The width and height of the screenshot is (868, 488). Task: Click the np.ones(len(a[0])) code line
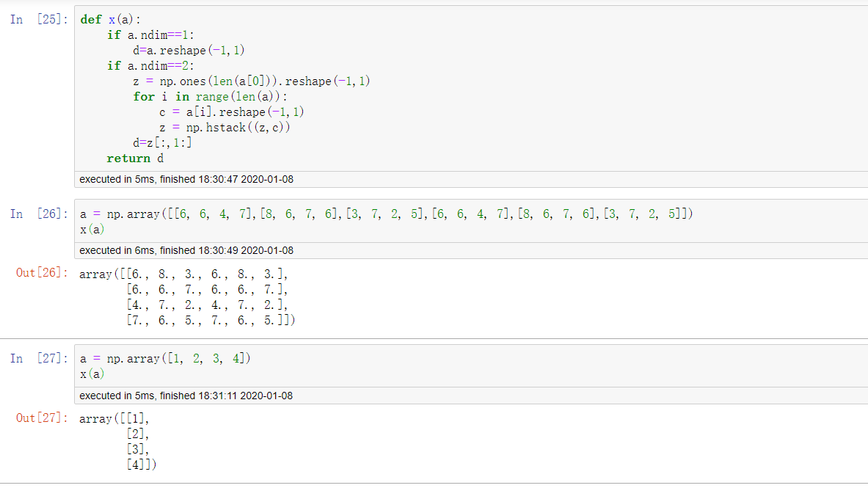[251, 81]
